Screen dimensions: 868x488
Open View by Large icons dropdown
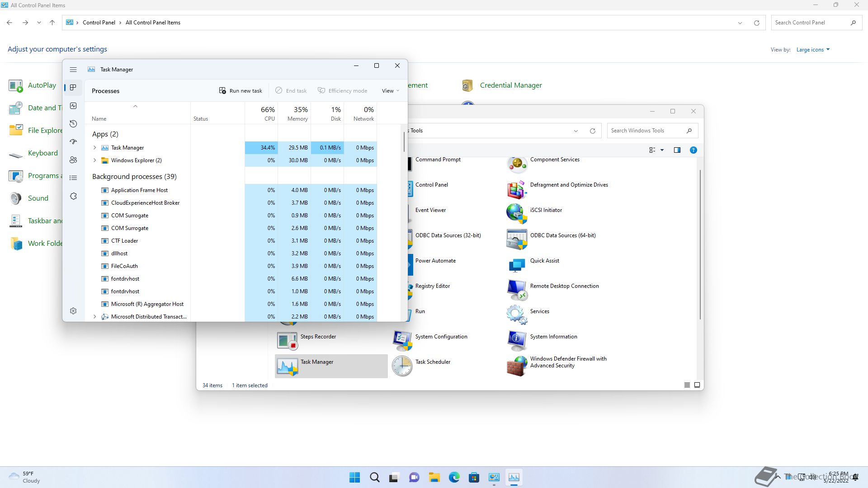813,50
